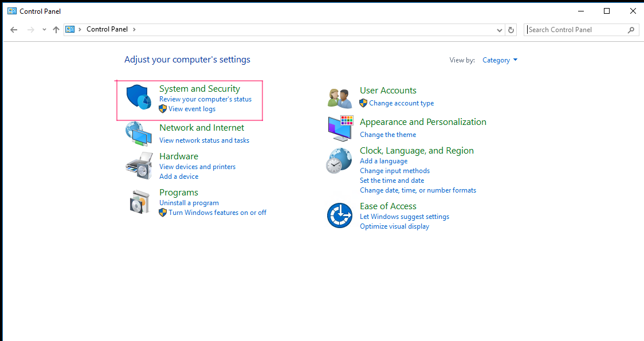Expand the chevron after Control Panel breadcrumb
The width and height of the screenshot is (644, 341).
pos(134,30)
